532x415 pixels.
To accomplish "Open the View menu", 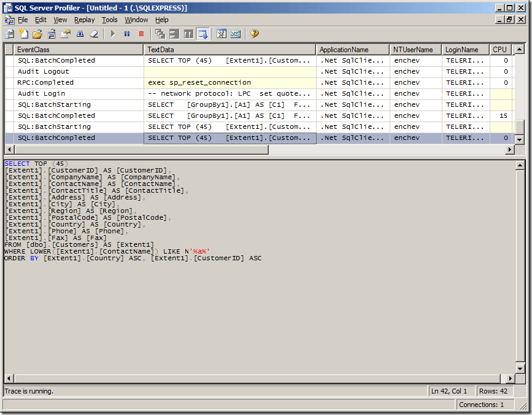I will pyautogui.click(x=60, y=20).
